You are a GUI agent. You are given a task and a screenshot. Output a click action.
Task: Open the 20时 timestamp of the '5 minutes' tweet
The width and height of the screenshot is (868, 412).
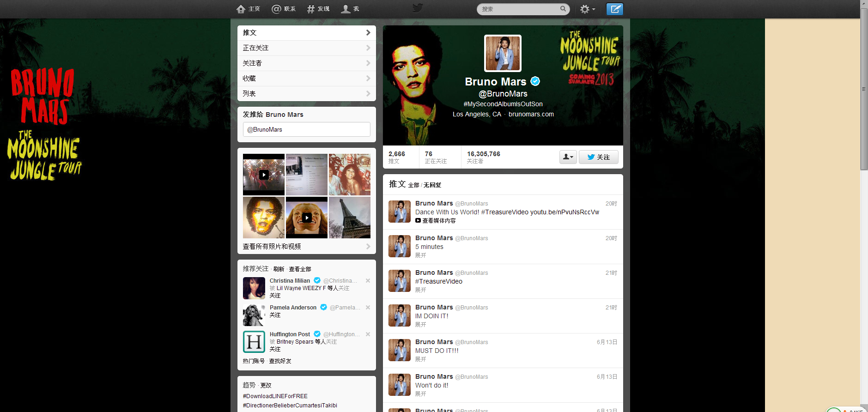pyautogui.click(x=611, y=238)
